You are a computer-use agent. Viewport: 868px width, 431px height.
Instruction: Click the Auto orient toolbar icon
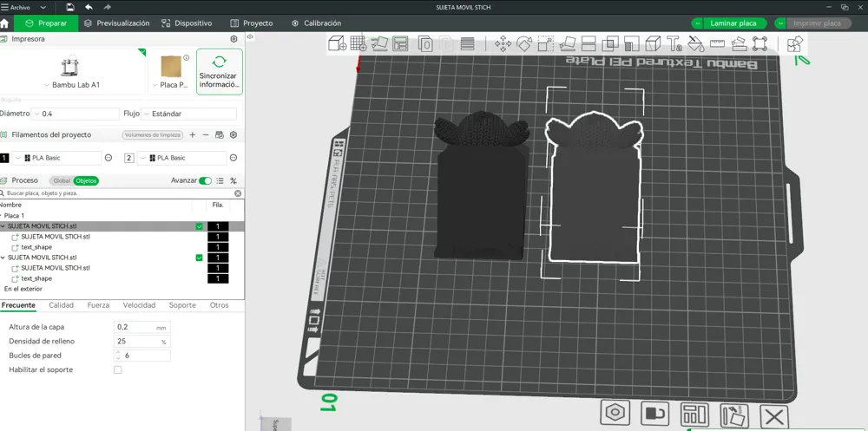(380, 43)
